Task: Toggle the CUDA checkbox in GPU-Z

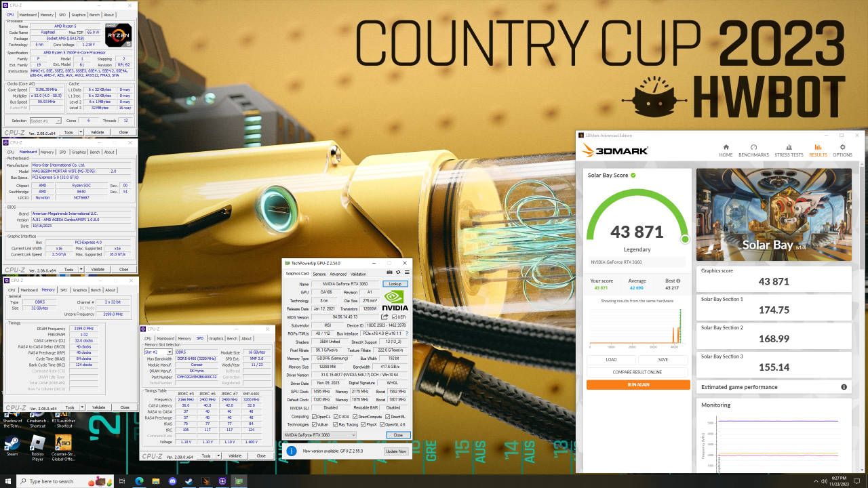Action: [336, 416]
